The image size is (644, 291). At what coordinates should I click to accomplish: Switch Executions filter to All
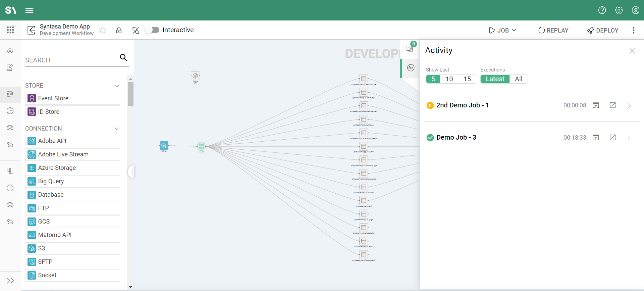tap(519, 79)
